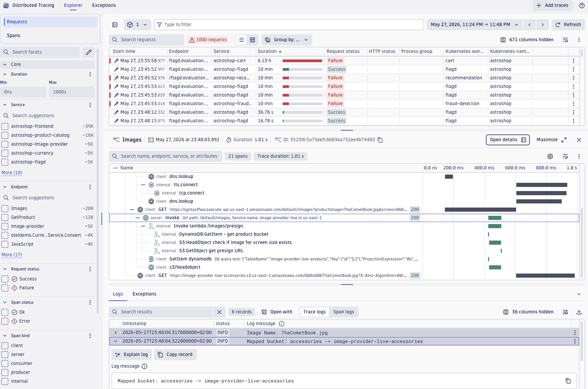Copy the log message content icon
588x389 pixels.
(568, 381)
